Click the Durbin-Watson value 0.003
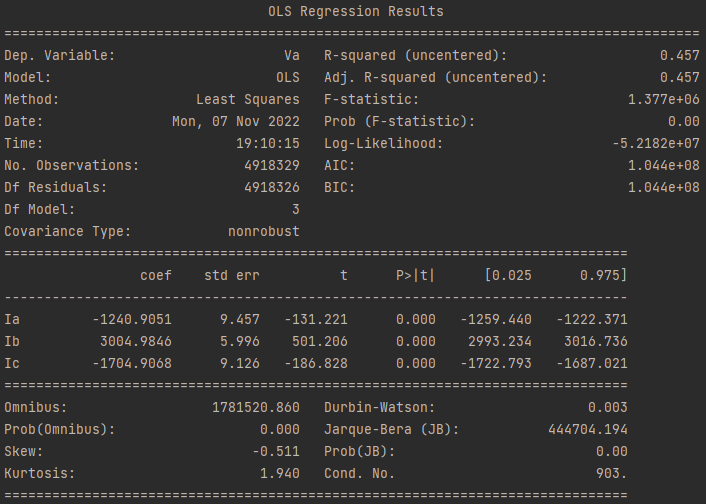Viewport: 706px width, 504px height. (607, 407)
